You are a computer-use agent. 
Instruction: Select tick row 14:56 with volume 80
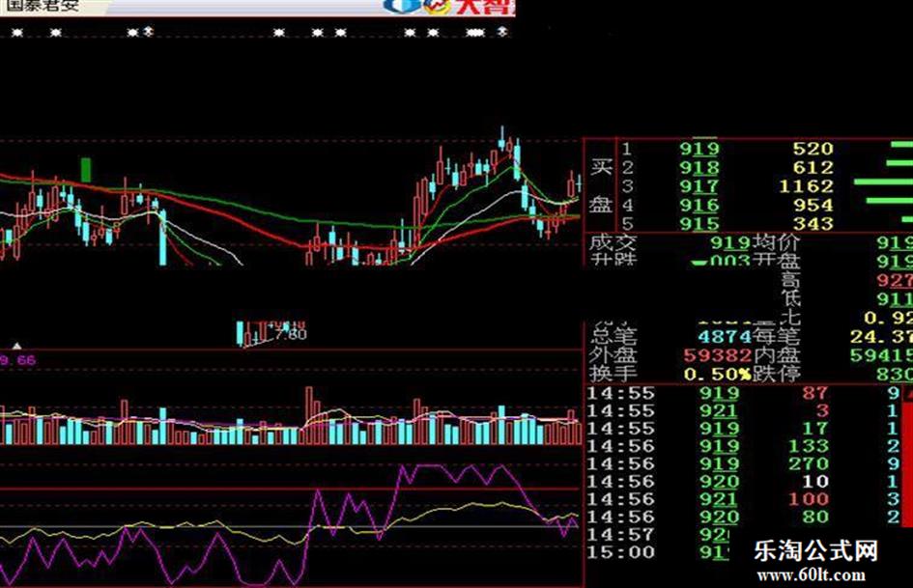coord(743,517)
